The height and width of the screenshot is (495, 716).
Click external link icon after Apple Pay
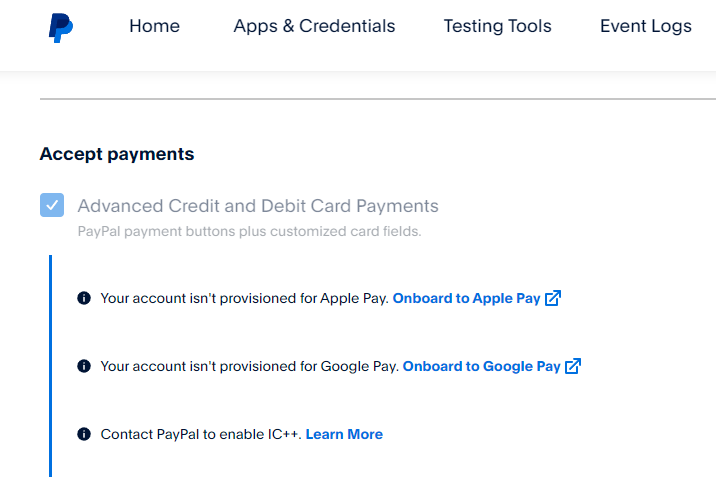click(x=553, y=298)
